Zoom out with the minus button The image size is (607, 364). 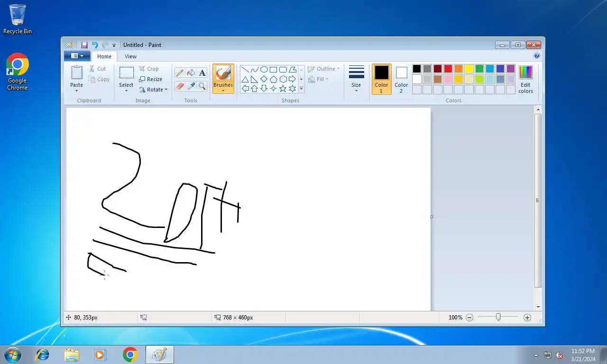tap(469, 318)
